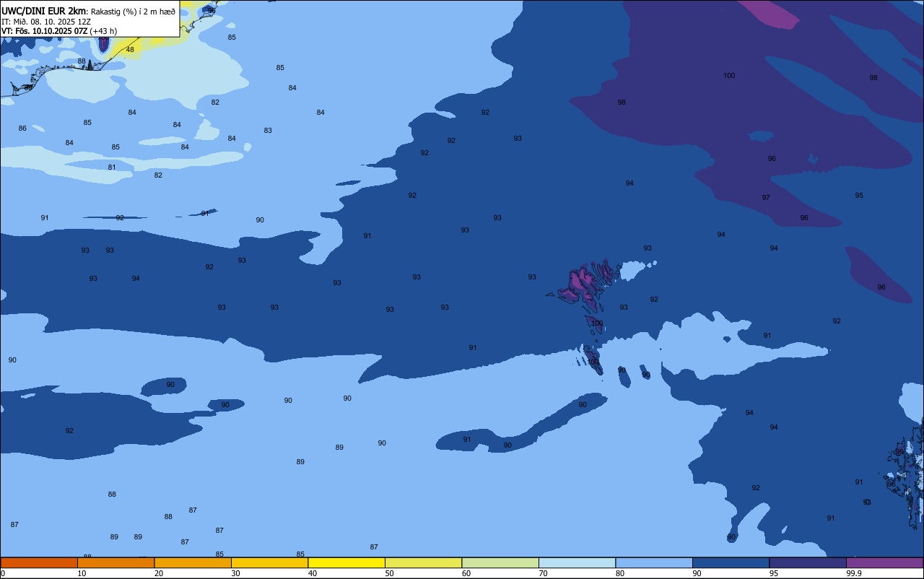Click the '70' legend scale label
This screenshot has width=924, height=579.
pos(543,573)
